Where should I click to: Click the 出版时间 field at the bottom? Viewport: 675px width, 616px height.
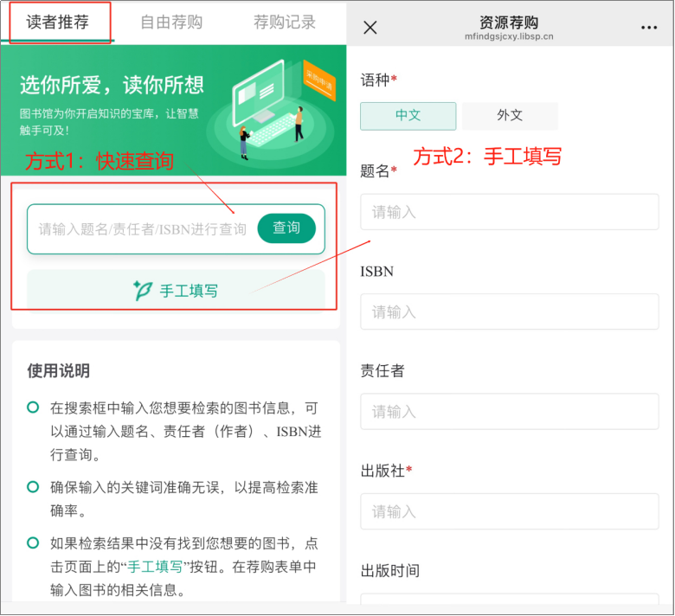coord(509,600)
